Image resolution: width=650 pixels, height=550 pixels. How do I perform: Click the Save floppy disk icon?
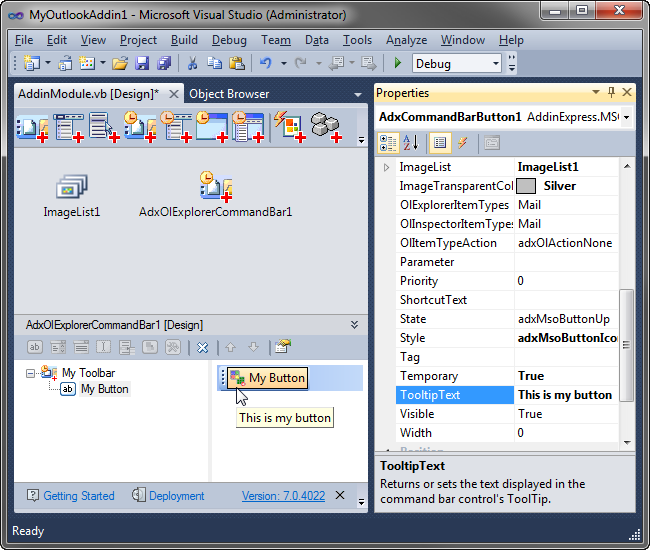[142, 63]
